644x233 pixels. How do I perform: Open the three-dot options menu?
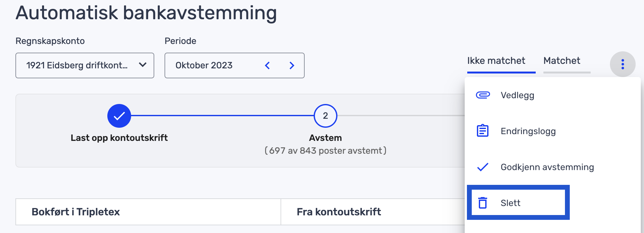click(623, 64)
